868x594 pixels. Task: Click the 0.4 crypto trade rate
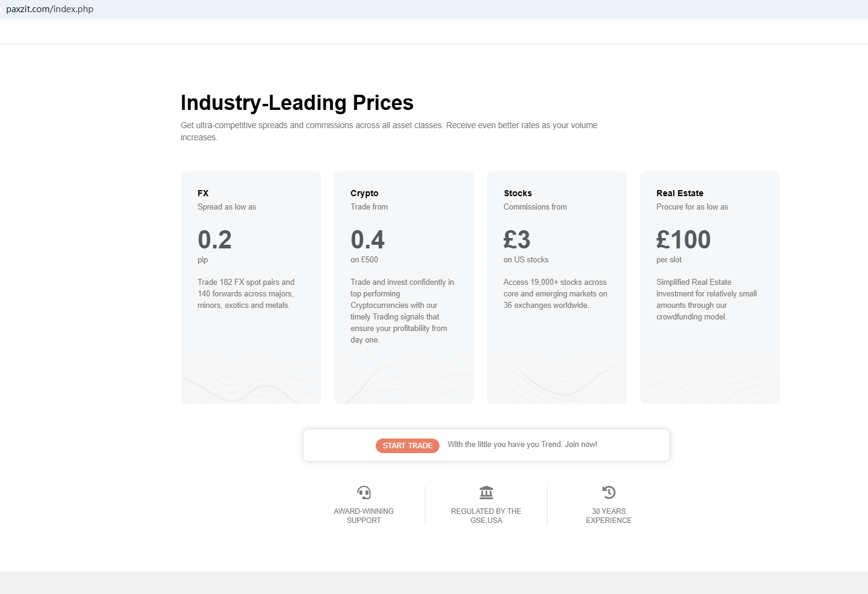click(x=368, y=240)
